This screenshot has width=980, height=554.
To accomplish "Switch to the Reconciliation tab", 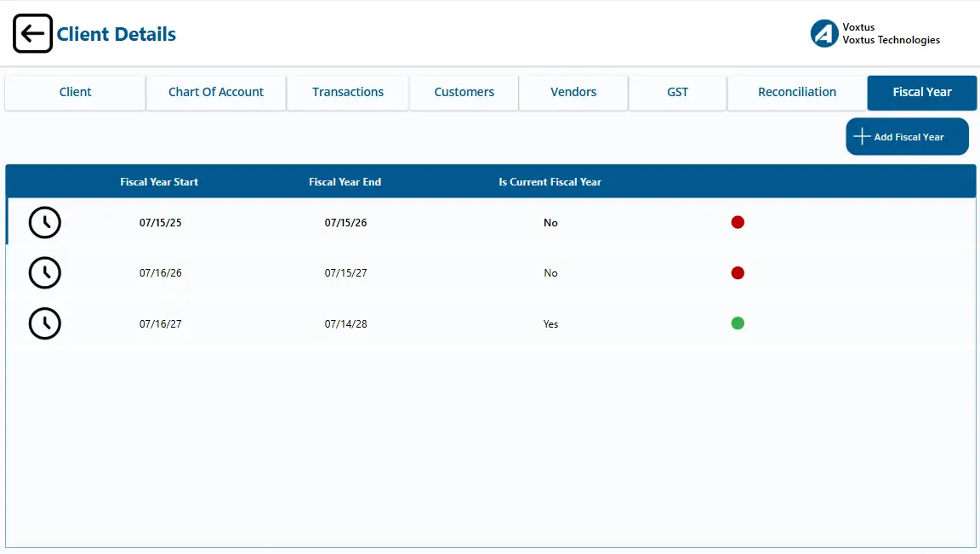I will [x=797, y=93].
